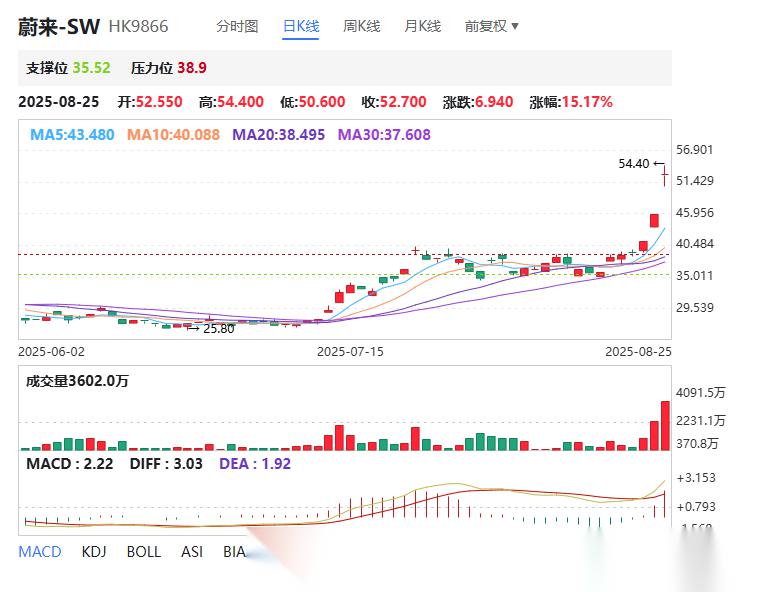Screen dimensions: 761x592
Task: Click the MA30:37.608 label
Action: pos(384,134)
